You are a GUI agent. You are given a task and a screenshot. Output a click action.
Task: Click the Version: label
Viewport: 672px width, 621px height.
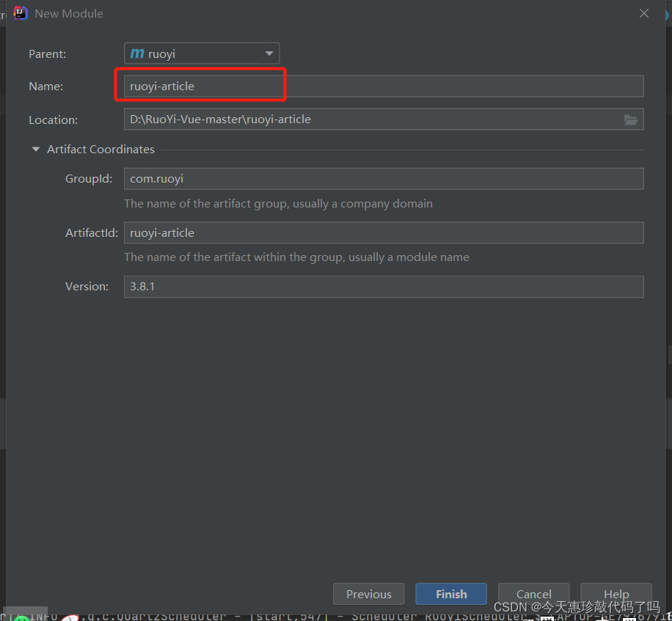87,287
